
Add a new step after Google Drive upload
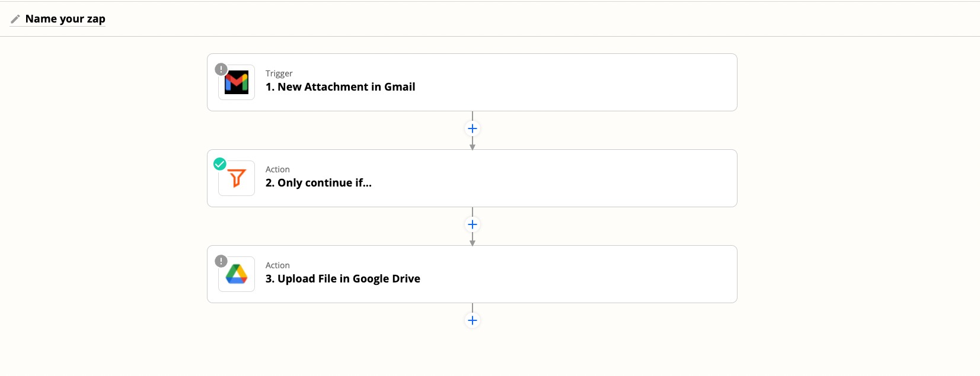[473, 320]
